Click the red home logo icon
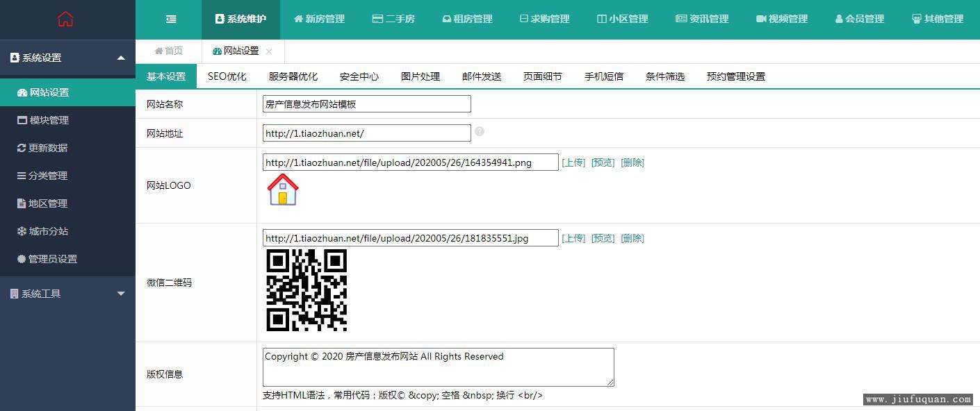 (65, 19)
